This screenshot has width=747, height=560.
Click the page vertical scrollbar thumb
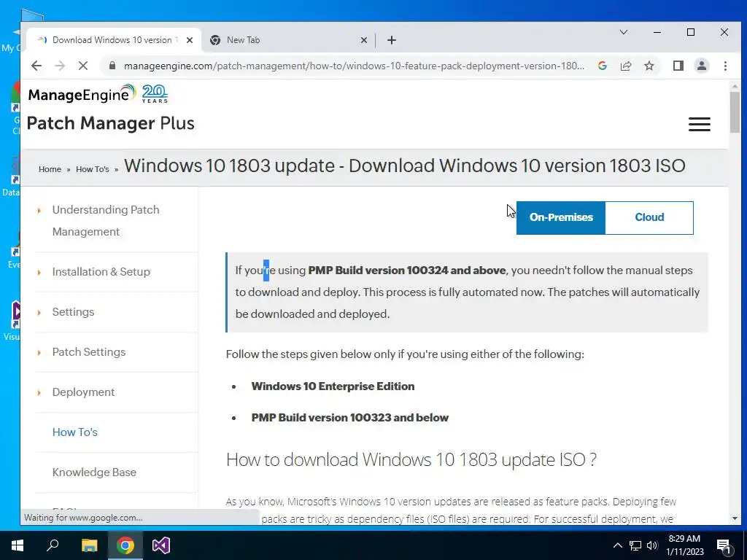(x=735, y=112)
